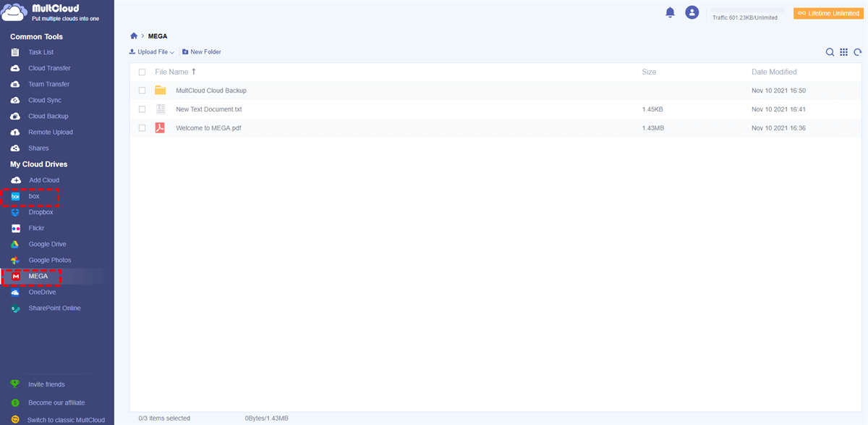Open the MultCloud Cloud Backup folder name
Viewport: 868px width, 425px height.
[211, 91]
